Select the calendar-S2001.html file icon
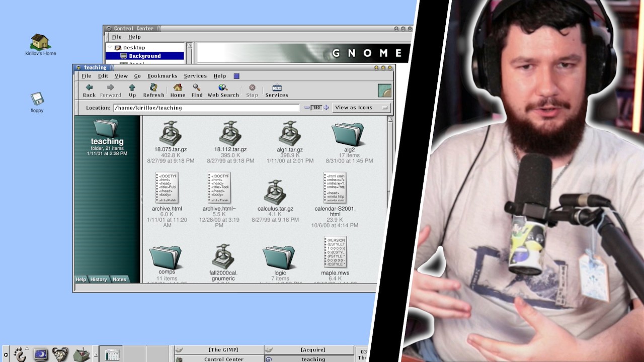The width and height of the screenshot is (644, 362). [x=335, y=188]
